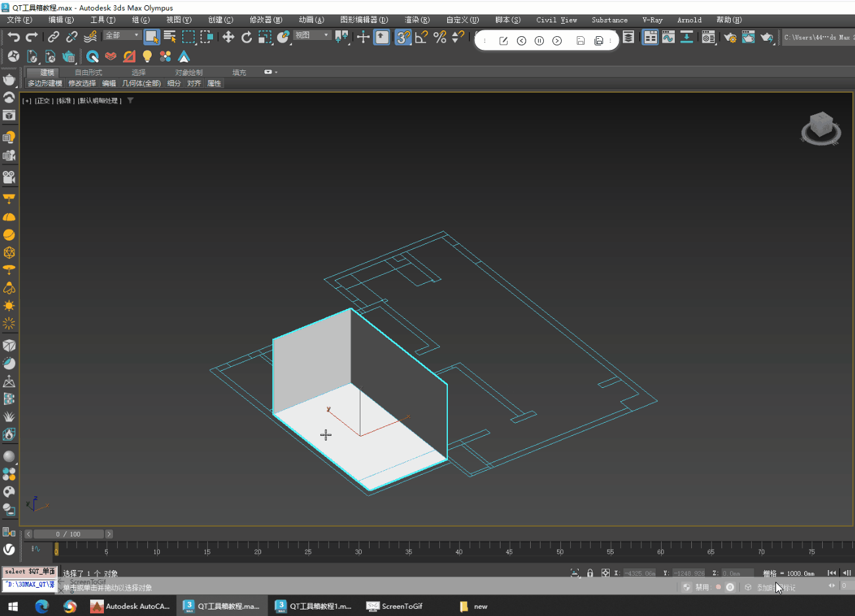Open the 视图 reference coordinate dropdown
Image resolution: width=855 pixels, height=616 pixels.
point(312,36)
